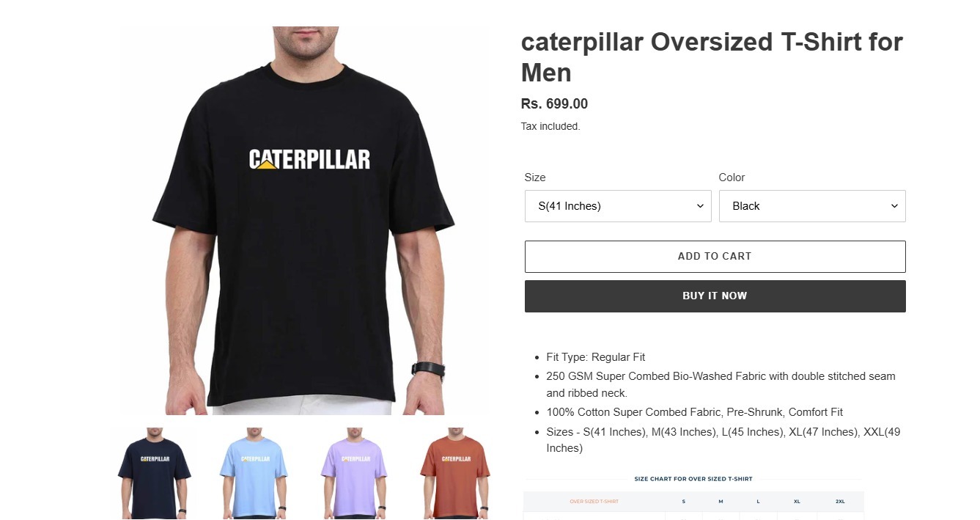Screen dimensions: 980x520
Task: Click the BUY IT NOW button
Action: click(715, 296)
